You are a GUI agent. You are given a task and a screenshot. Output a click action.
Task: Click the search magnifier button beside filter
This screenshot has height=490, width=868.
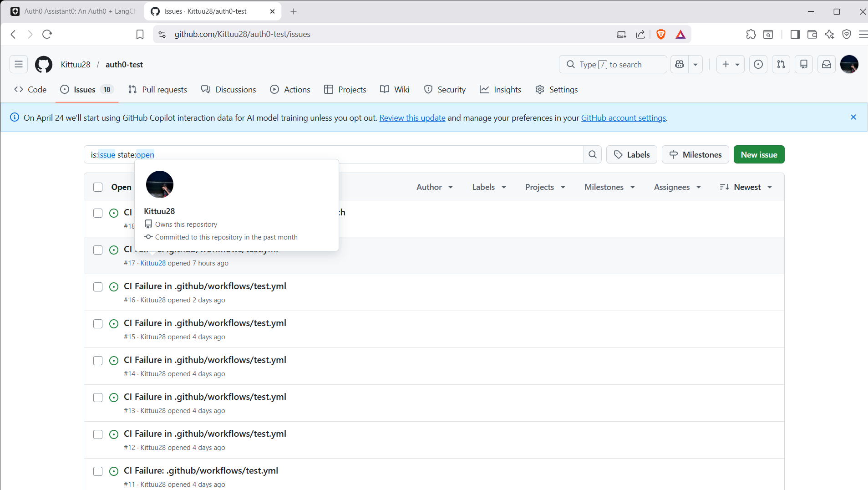[x=593, y=155]
